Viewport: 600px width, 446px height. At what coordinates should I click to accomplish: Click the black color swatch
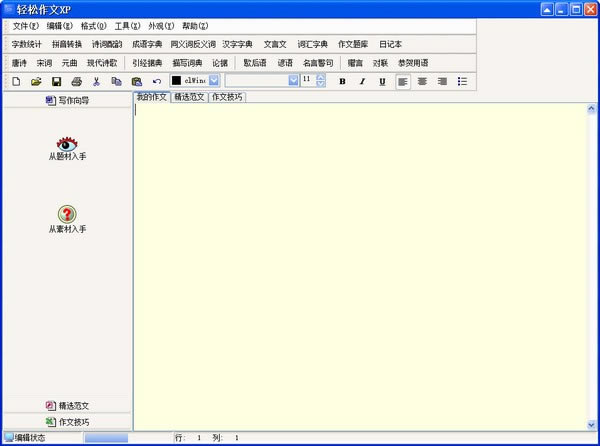177,81
